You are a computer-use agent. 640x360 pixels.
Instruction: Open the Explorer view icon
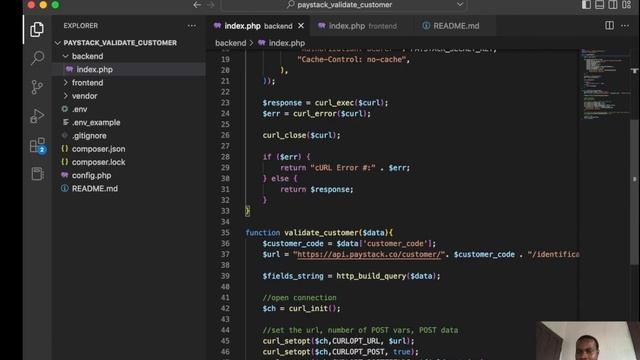(37, 29)
